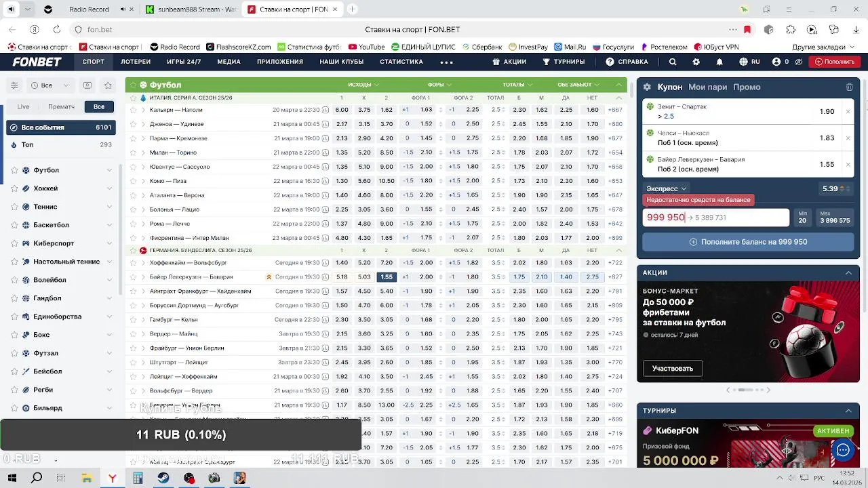Screen dimensions: 868x488
Task: Click the Yandex browser bookmark icon
Action: (x=747, y=30)
